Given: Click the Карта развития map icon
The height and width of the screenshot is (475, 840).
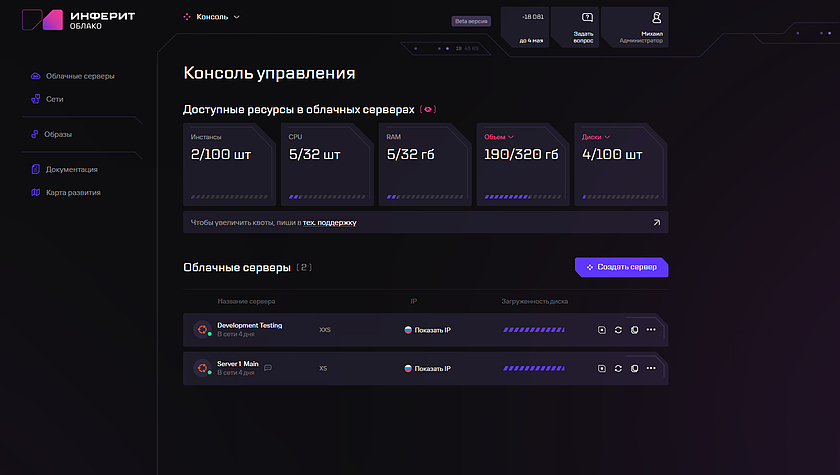Looking at the screenshot, I should pos(35,193).
